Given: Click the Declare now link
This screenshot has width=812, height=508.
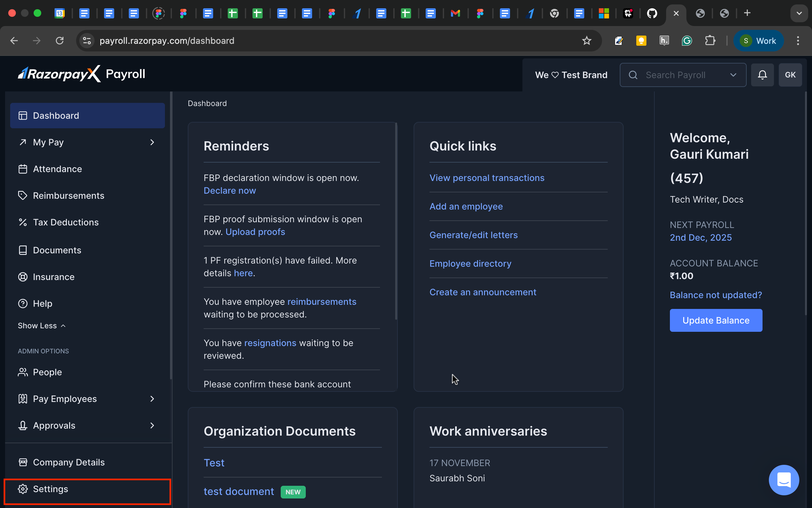Looking at the screenshot, I should tap(230, 190).
